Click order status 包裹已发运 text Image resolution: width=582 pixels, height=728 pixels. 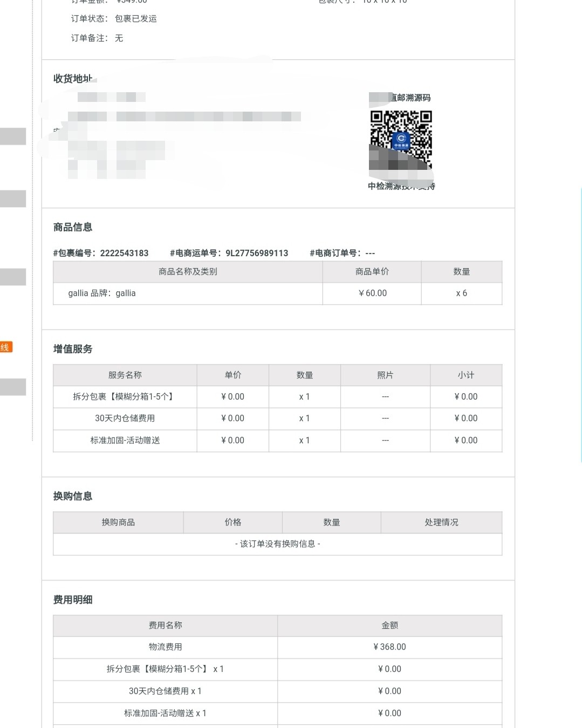(x=136, y=19)
